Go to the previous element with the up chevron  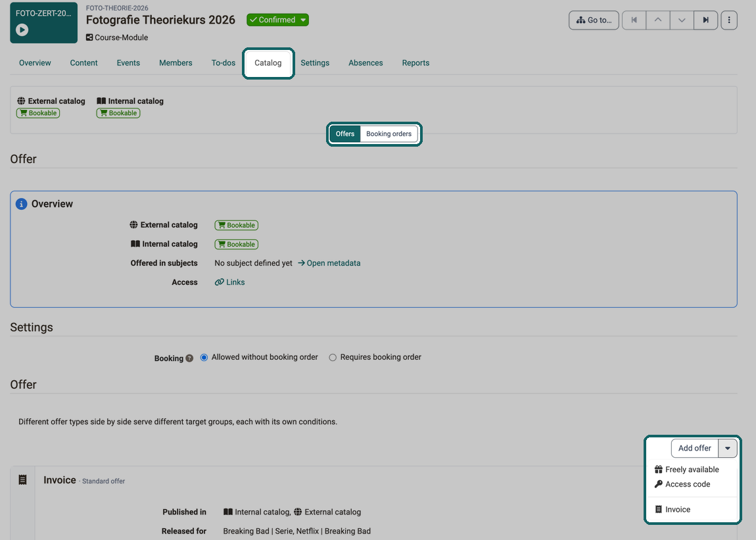657,20
